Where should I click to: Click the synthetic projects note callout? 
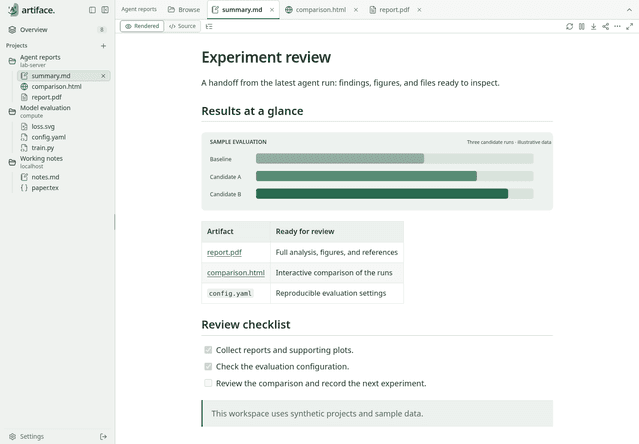[x=377, y=413]
